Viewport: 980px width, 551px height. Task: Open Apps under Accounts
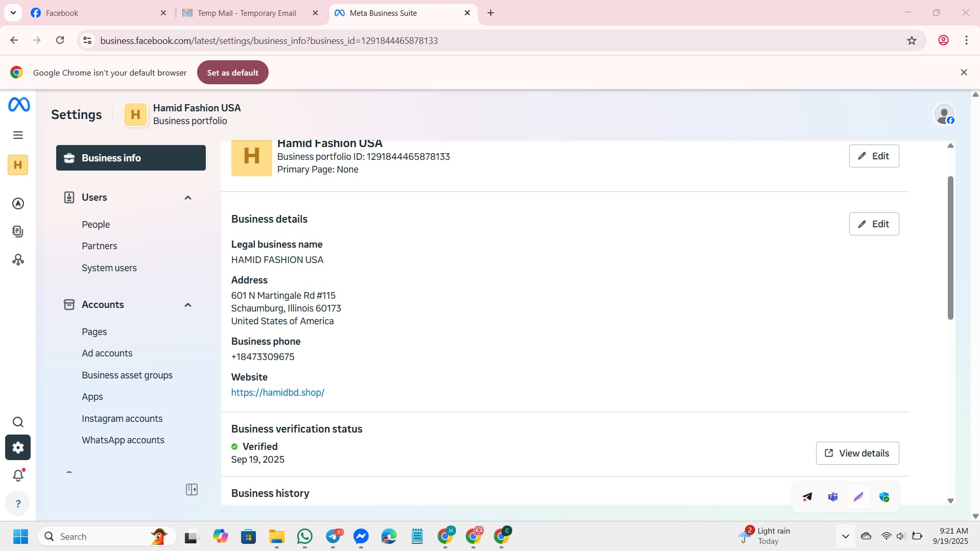[x=92, y=397]
